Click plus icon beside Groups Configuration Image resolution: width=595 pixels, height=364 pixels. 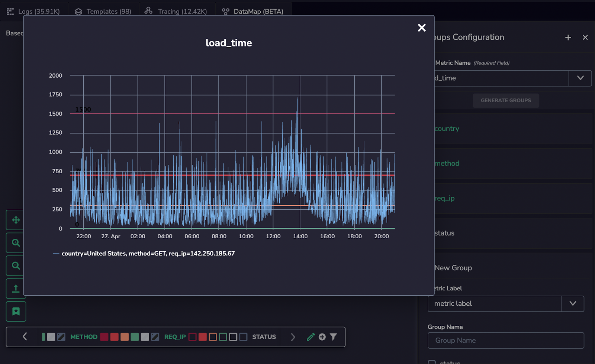pyautogui.click(x=568, y=38)
